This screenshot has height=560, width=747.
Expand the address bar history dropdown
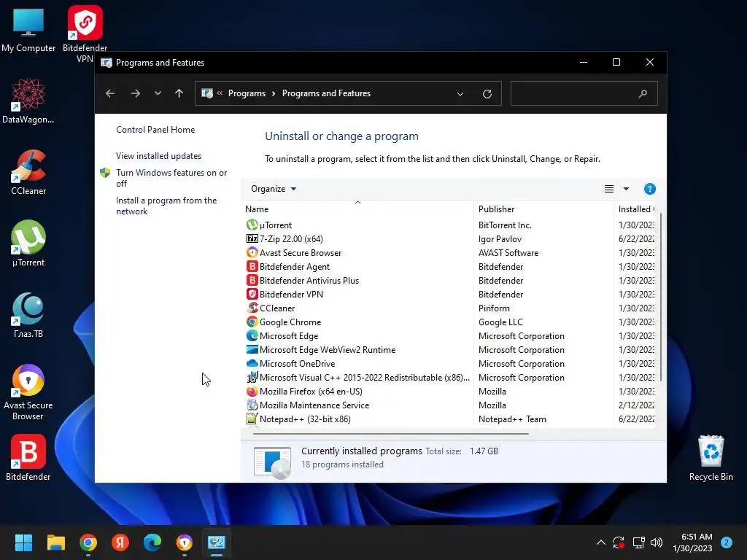[x=460, y=94]
